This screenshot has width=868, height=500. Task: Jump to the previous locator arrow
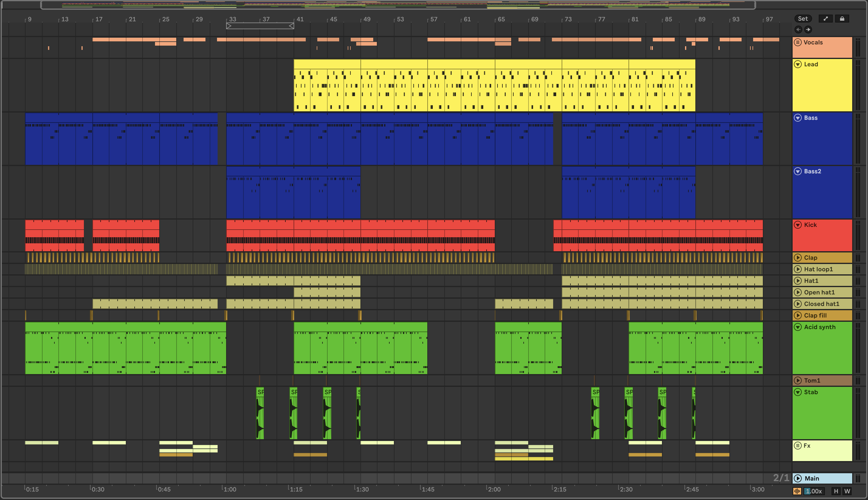(798, 30)
